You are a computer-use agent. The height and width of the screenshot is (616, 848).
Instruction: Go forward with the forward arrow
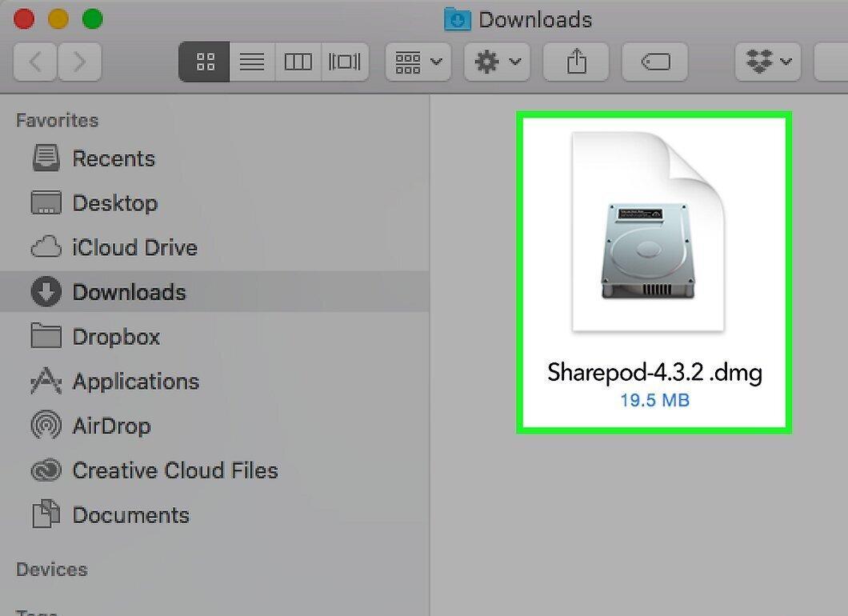[79, 62]
